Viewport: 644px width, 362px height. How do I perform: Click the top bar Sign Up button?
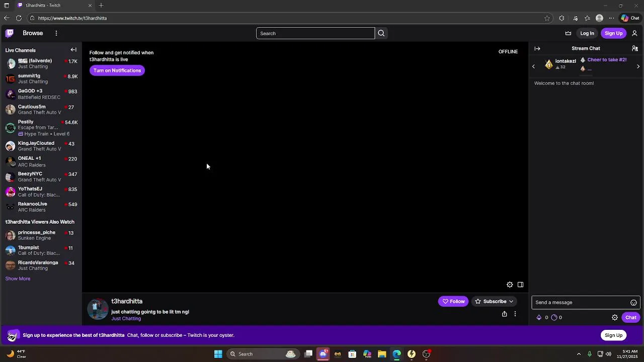point(613,33)
